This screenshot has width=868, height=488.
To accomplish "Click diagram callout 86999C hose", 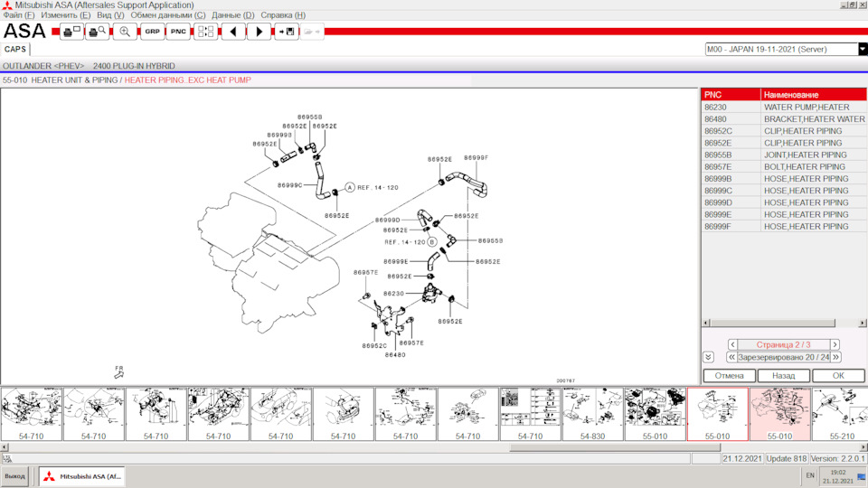I will pos(289,185).
